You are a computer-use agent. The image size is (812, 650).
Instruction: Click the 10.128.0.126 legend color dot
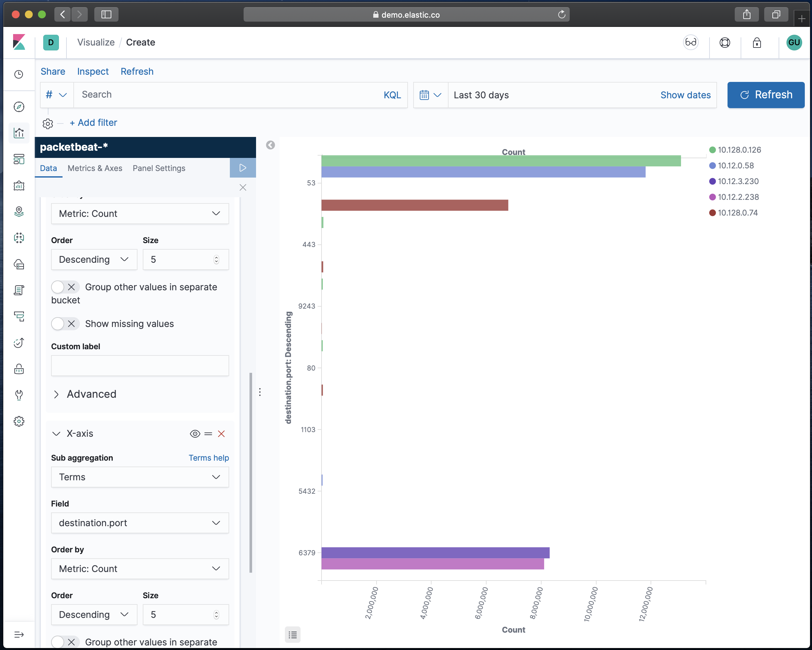[712, 150]
